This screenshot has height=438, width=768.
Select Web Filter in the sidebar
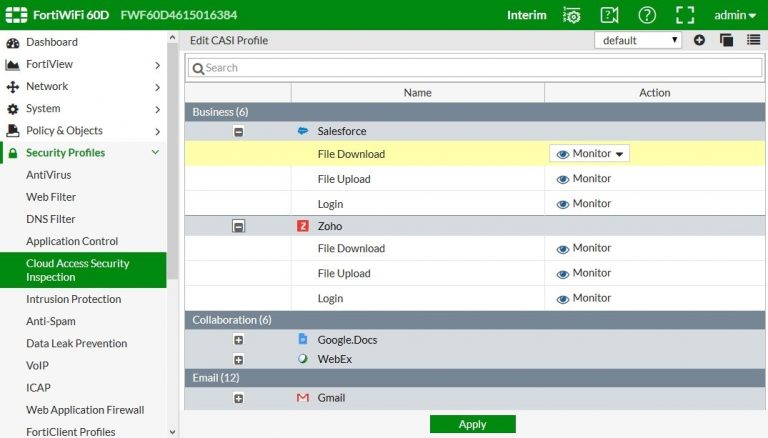[51, 197]
